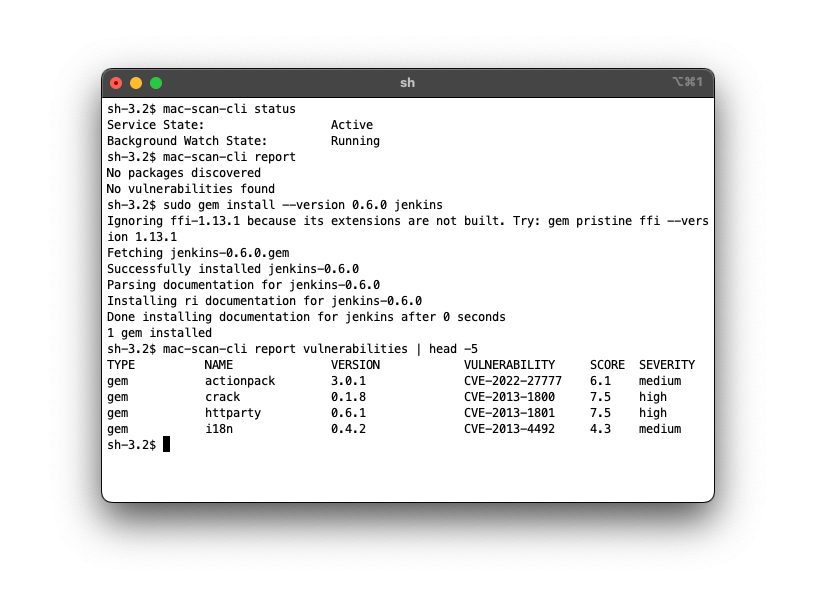Click the NAME column header
This screenshot has height=602, width=820.
219,365
